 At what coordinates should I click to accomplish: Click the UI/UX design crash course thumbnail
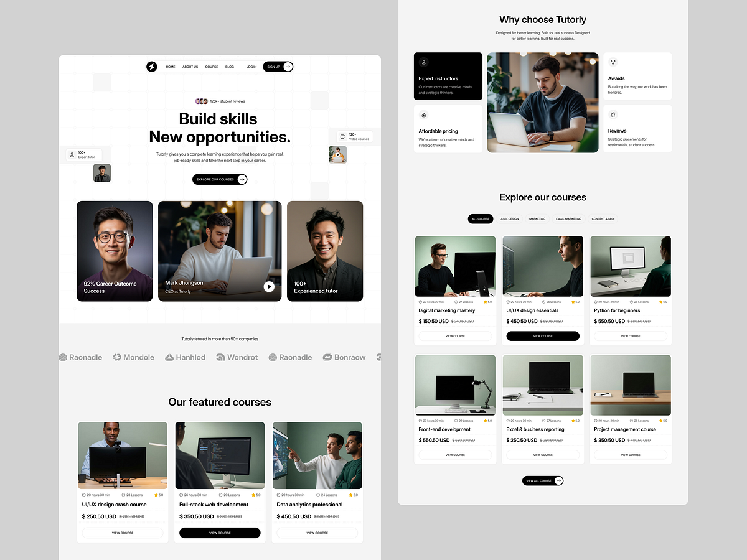pyautogui.click(x=122, y=454)
